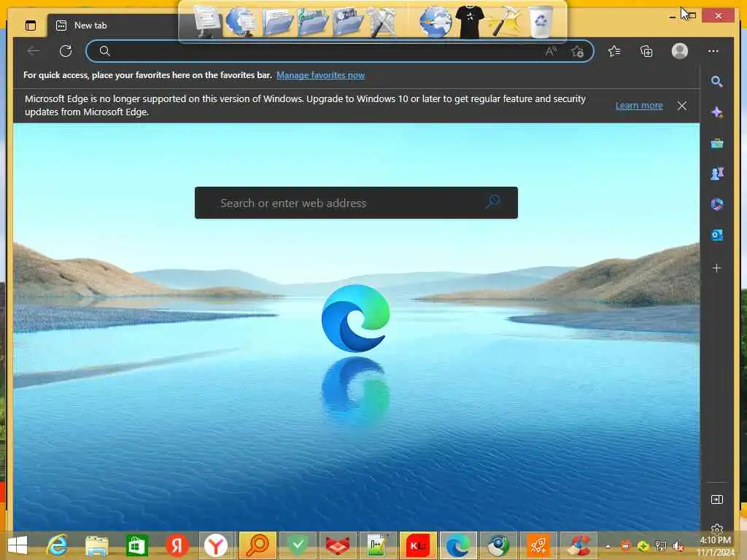The height and width of the screenshot is (560, 747).
Task: Open dock globe browser icon
Action: (436, 21)
